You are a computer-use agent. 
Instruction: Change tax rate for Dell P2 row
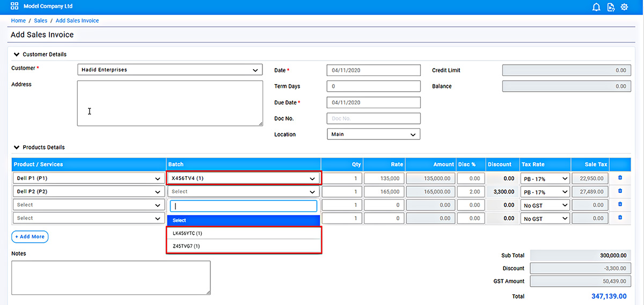point(545,191)
